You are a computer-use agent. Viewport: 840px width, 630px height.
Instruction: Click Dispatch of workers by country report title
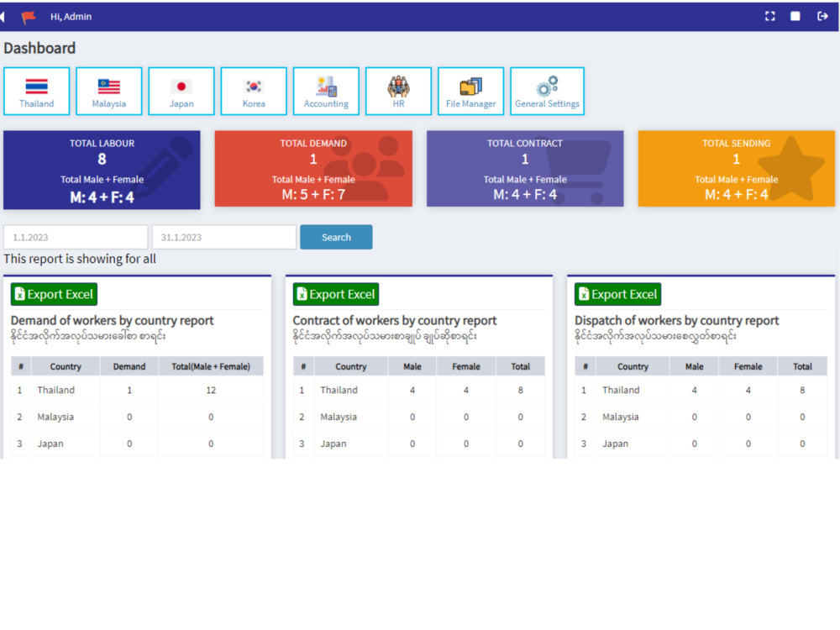click(676, 320)
